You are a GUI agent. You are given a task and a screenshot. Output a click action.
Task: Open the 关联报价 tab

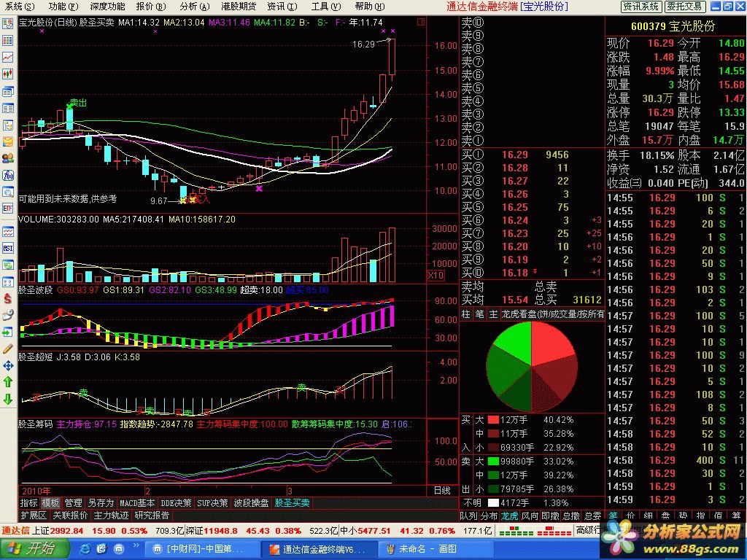pyautogui.click(x=70, y=516)
